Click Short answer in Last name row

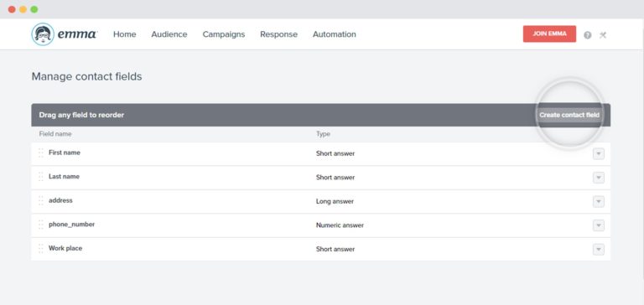[335, 178]
